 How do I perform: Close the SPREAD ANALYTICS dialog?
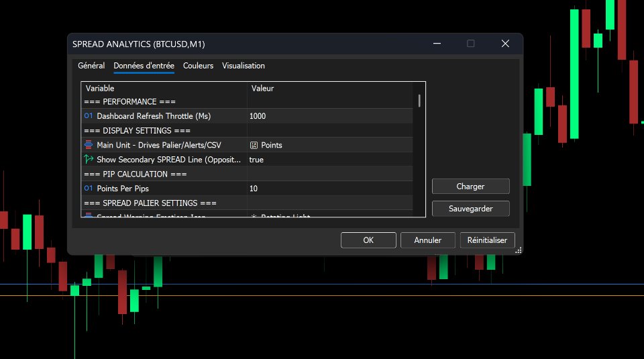(505, 44)
